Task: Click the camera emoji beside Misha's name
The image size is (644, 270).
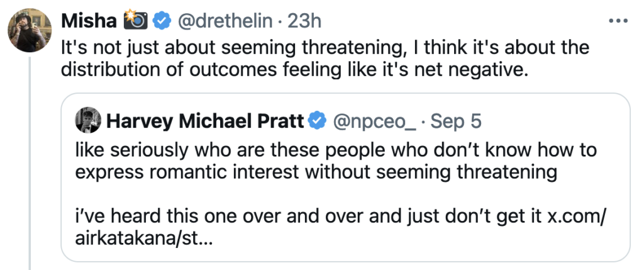Action: point(135,21)
